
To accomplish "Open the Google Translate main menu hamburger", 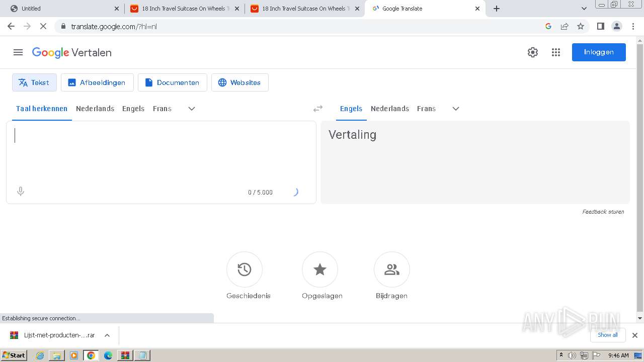I will (18, 52).
